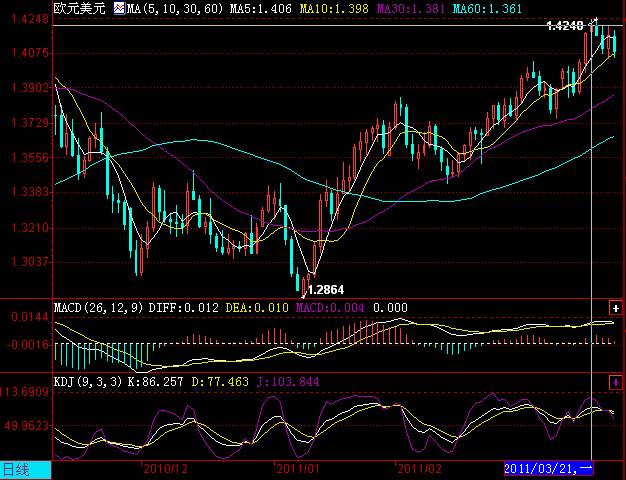Click the 113.6909 KDJ axis label

pyautogui.click(x=25, y=391)
